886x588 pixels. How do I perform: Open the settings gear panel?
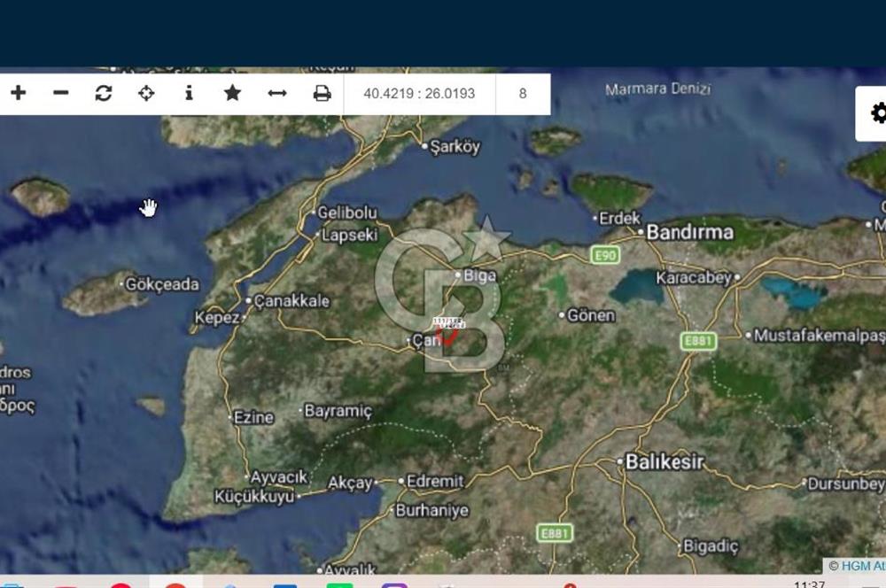click(x=878, y=113)
